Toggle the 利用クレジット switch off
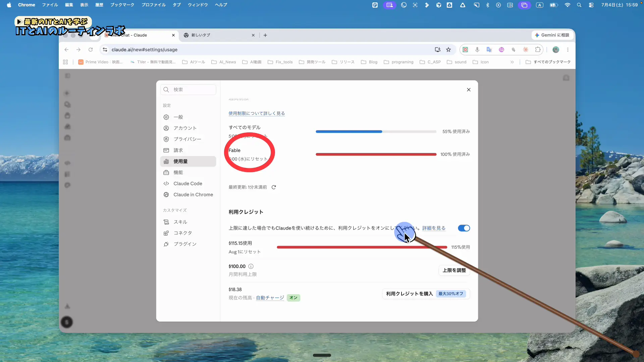 click(464, 228)
